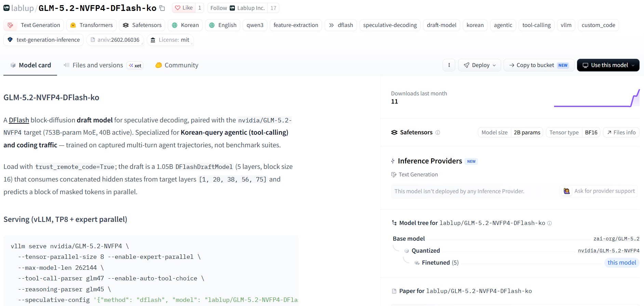This screenshot has height=306, width=644.
Task: Click the draft-model tag
Action: tap(442, 25)
